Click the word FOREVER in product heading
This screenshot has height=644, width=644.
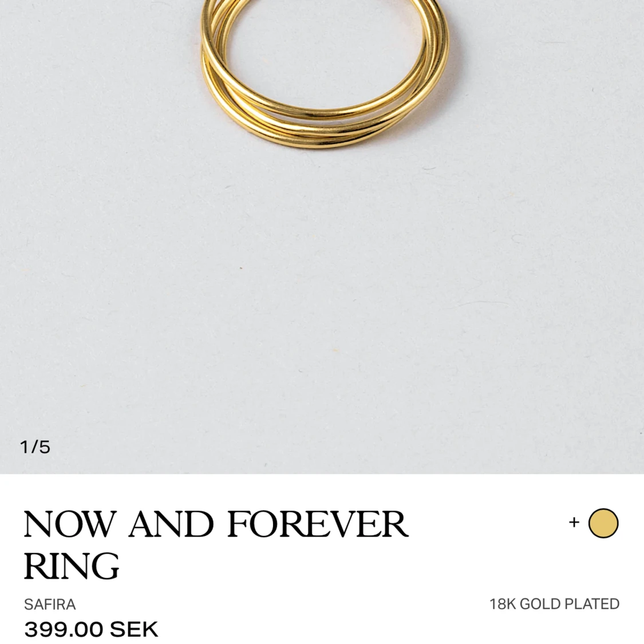318,524
